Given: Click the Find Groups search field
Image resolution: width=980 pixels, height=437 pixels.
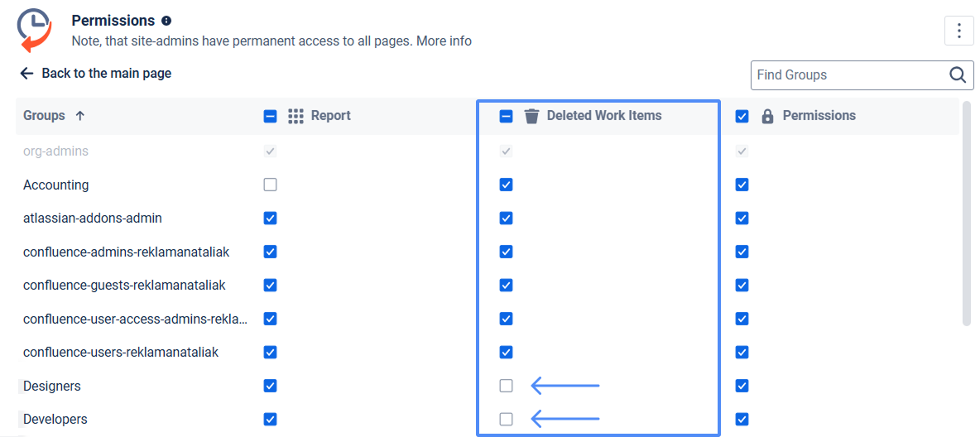Looking at the screenshot, I should 848,74.
